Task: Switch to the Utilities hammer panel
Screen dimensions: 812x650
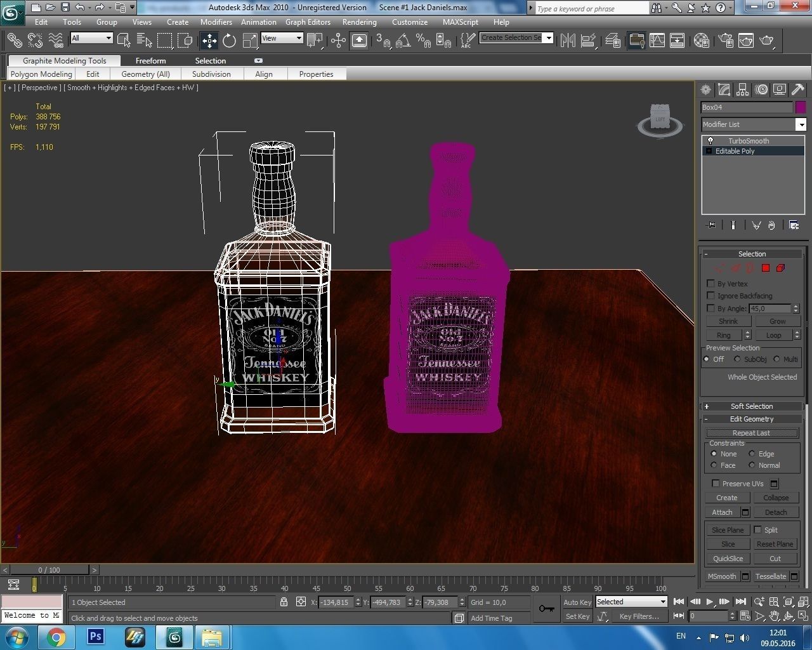Action: pos(798,90)
